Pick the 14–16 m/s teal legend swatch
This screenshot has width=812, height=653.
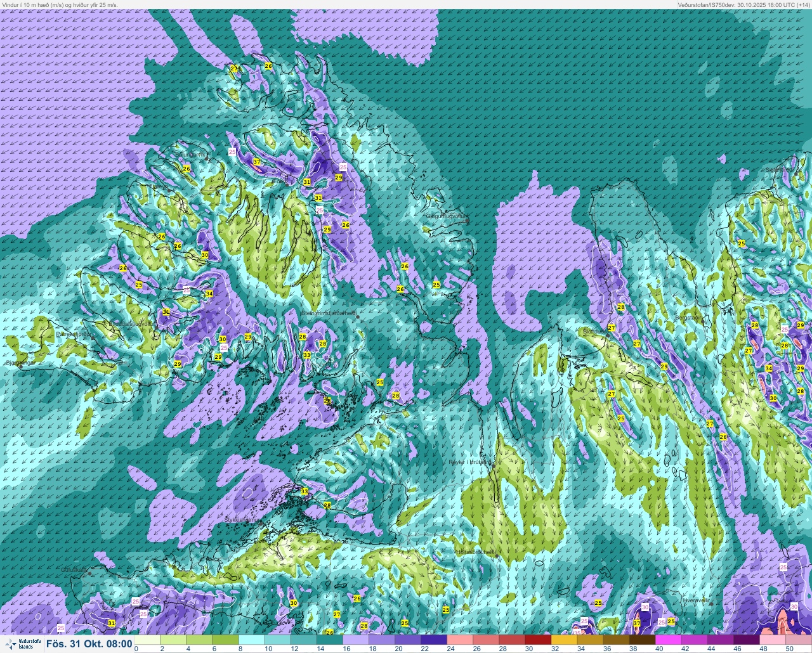coord(329,640)
